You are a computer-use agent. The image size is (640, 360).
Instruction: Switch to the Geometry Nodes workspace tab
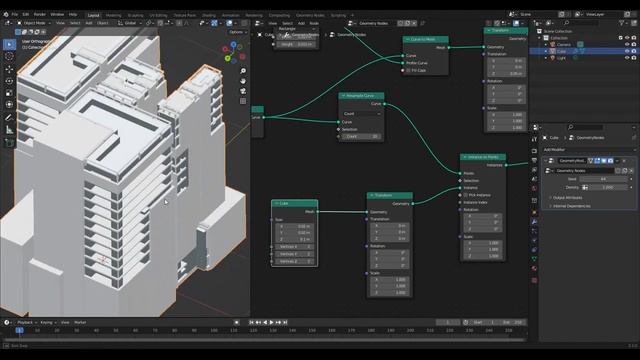(311, 15)
